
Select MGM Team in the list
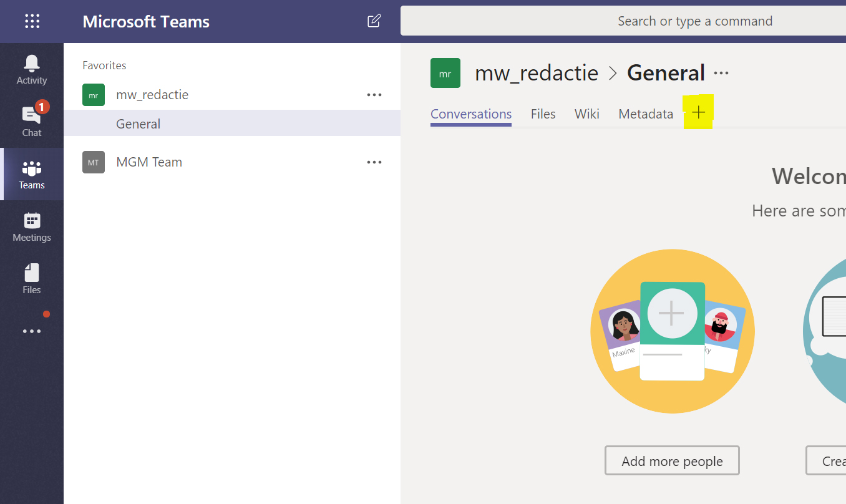(x=232, y=162)
